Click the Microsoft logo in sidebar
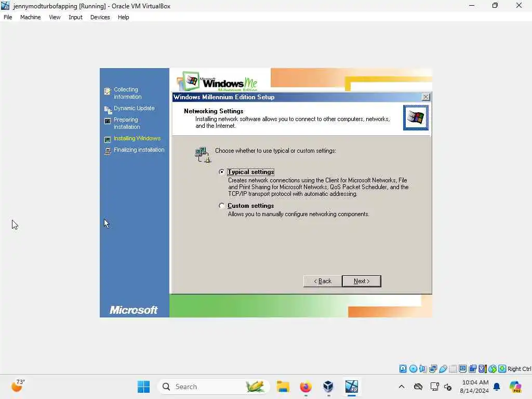Screen dimensions: 532x399 click(x=134, y=310)
